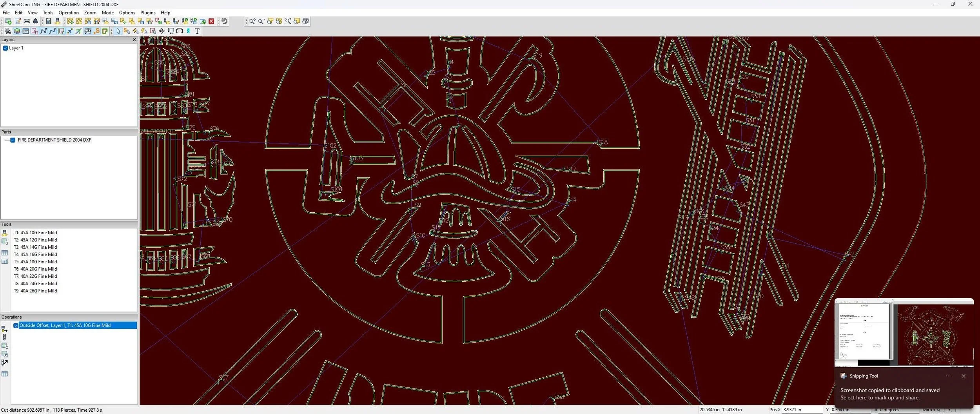Open the Zoom menu
Image resolution: width=980 pixels, height=414 pixels.
pyautogui.click(x=90, y=13)
